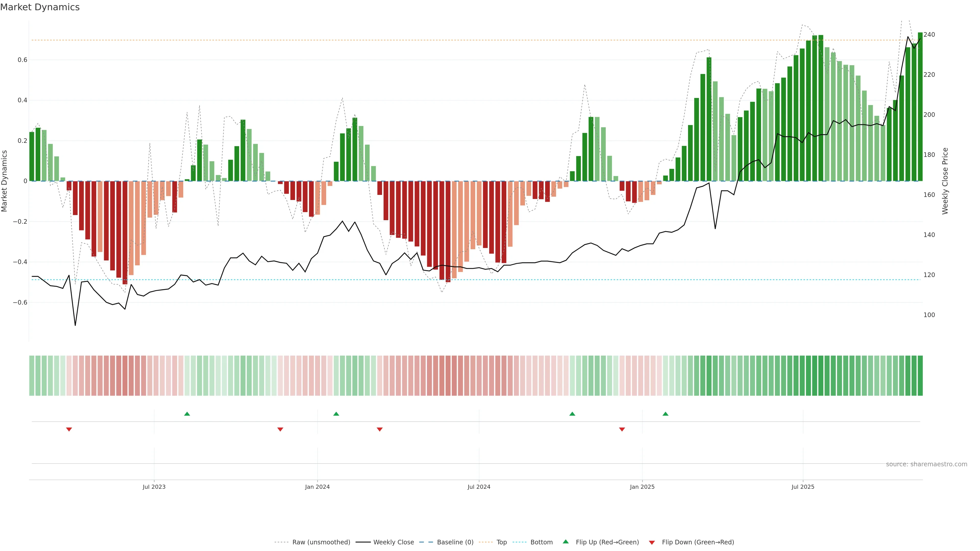Click the Jan 2025 x-axis label
980x551 pixels.
tap(642, 487)
